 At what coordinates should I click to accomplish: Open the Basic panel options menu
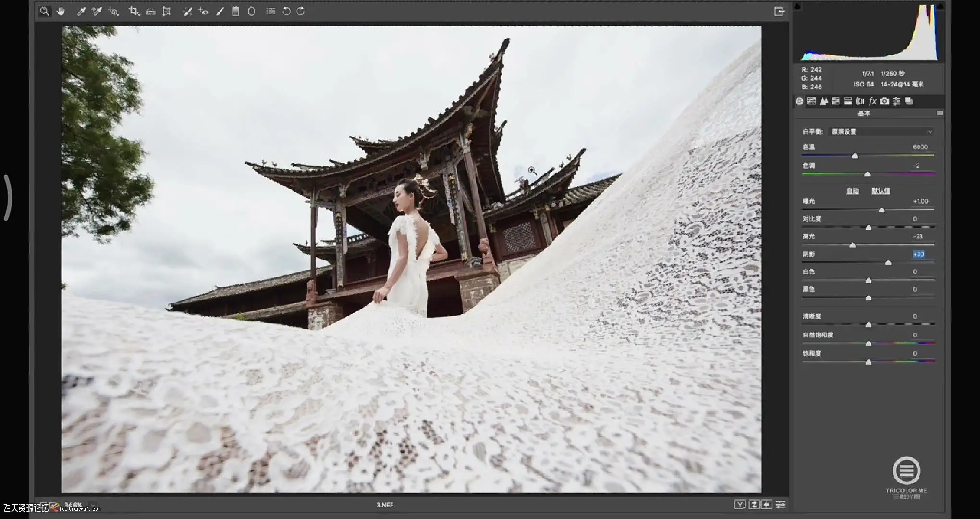click(940, 113)
